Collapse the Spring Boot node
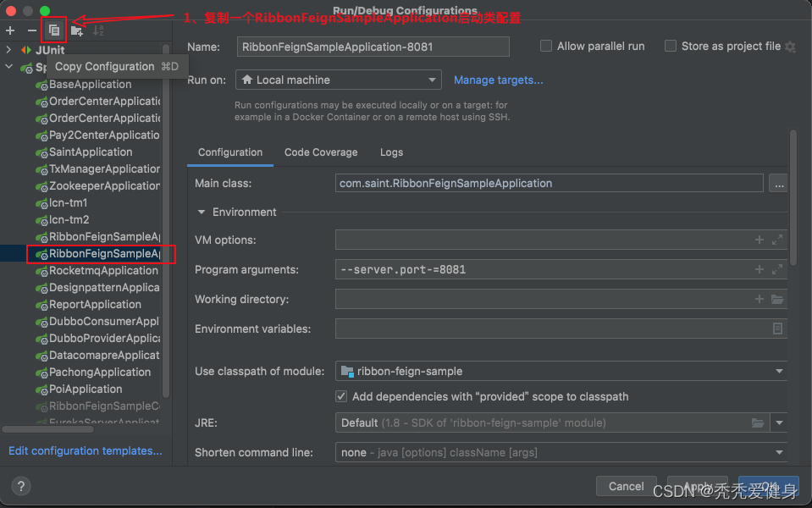The image size is (812, 508). (x=8, y=67)
